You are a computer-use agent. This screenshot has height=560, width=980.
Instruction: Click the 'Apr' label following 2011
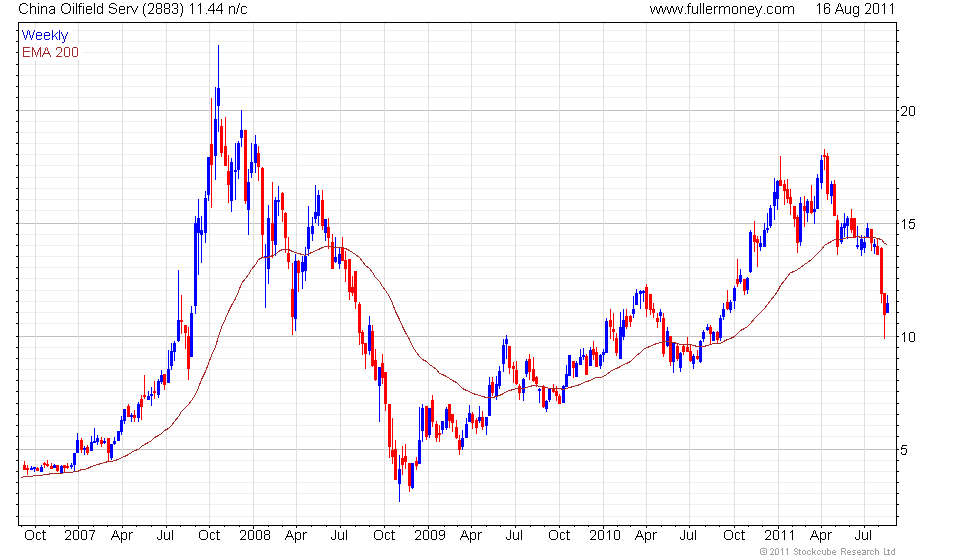[x=821, y=536]
